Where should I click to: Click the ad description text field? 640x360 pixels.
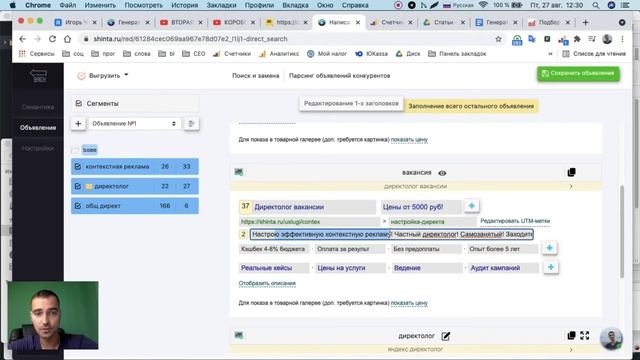click(x=392, y=234)
